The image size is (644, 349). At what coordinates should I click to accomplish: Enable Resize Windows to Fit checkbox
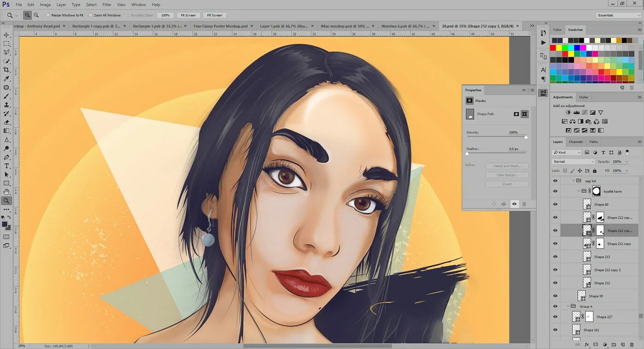pyautogui.click(x=48, y=15)
